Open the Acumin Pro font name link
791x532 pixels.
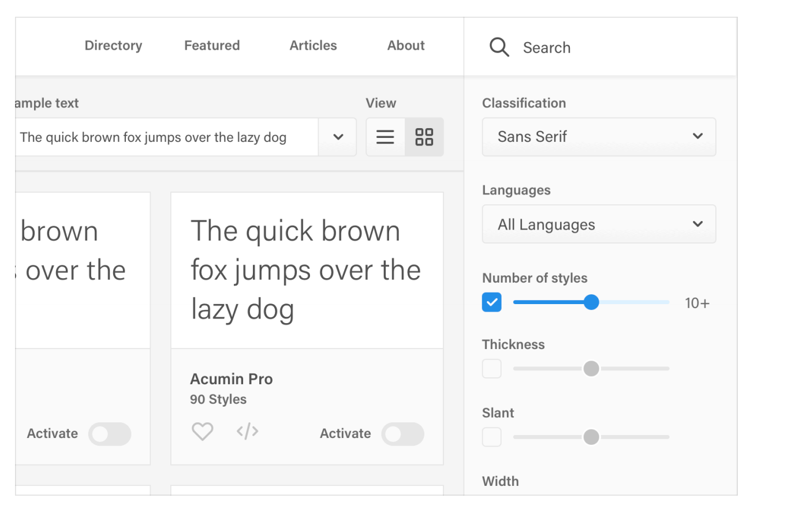pyautogui.click(x=232, y=379)
